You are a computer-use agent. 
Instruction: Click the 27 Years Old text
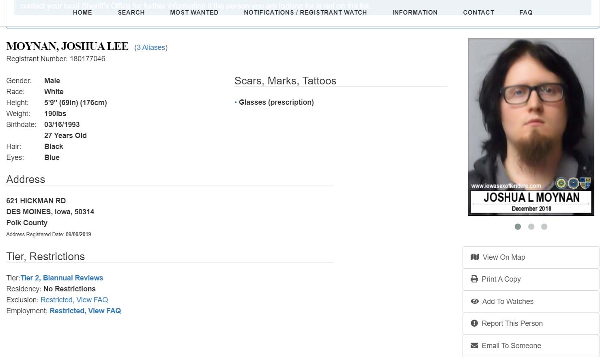coord(65,136)
